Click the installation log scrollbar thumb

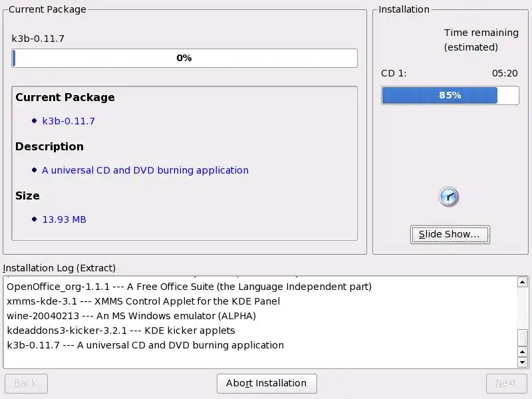[x=523, y=338]
